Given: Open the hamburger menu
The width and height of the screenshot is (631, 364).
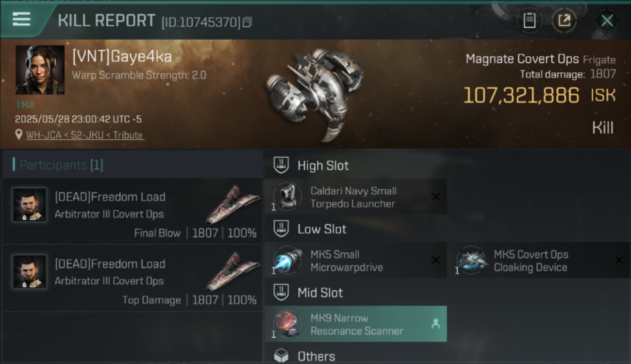Looking at the screenshot, I should click(x=21, y=19).
